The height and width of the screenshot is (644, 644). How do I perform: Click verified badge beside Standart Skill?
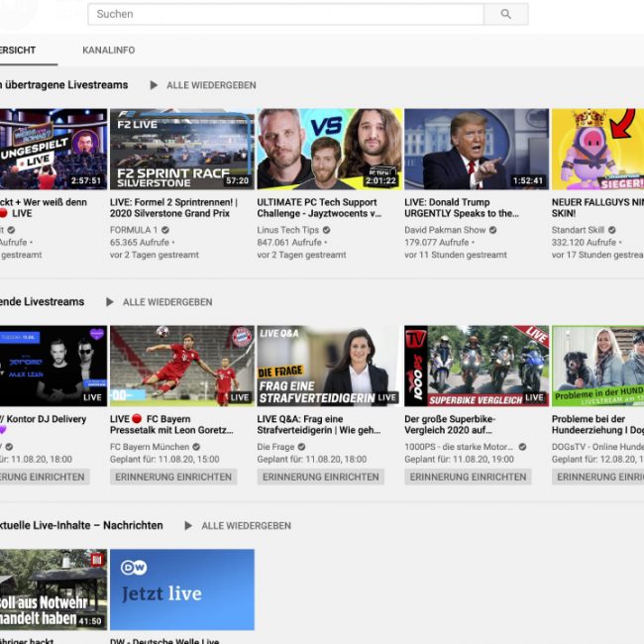click(x=609, y=230)
